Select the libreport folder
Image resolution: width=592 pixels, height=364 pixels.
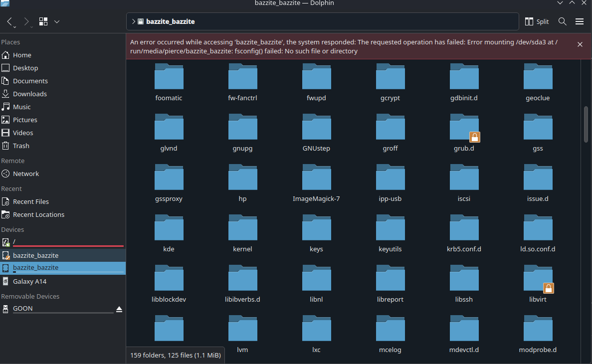pyautogui.click(x=390, y=284)
